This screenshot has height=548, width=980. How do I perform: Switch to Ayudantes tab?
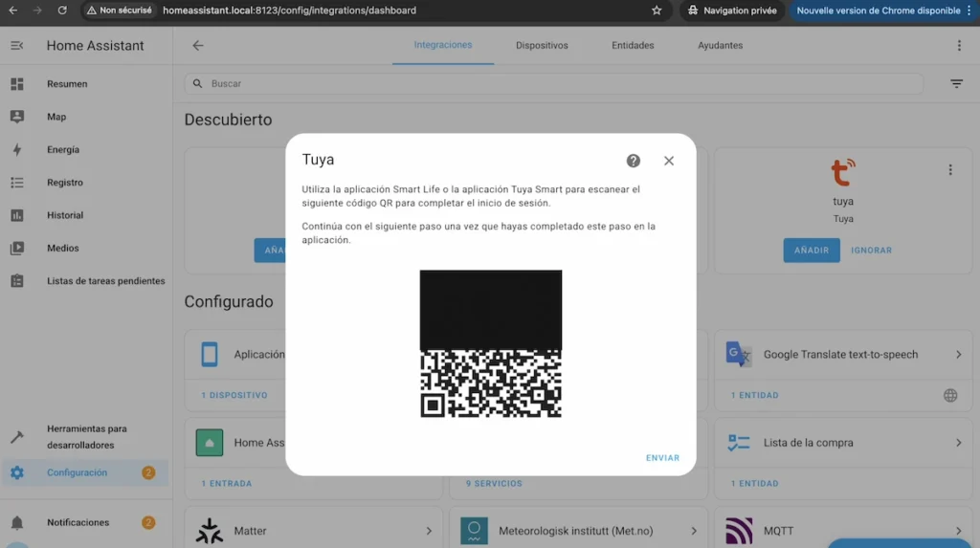[720, 45]
